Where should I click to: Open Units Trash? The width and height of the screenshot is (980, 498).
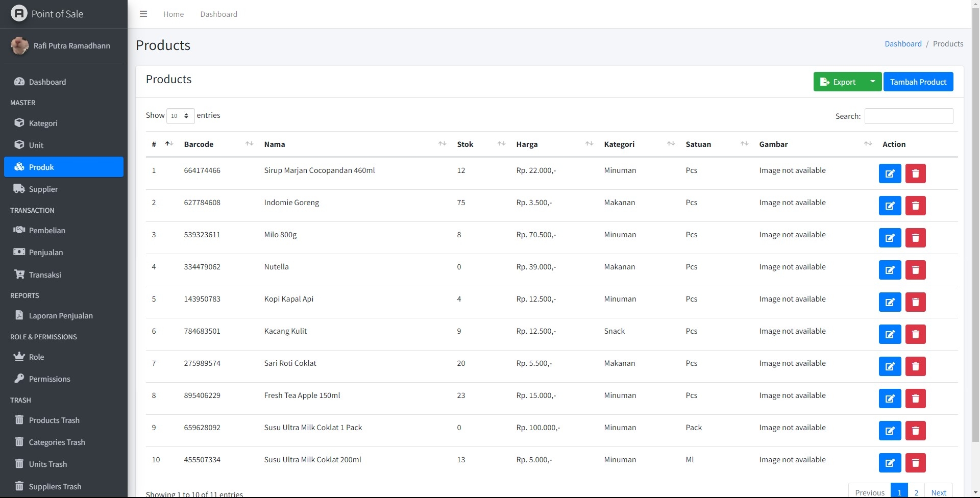click(x=64, y=464)
